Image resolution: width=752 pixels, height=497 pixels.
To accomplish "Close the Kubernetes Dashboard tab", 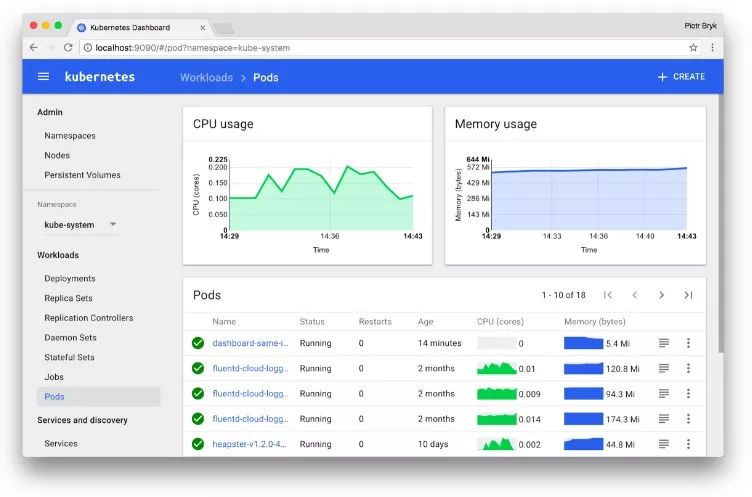I will click(203, 28).
